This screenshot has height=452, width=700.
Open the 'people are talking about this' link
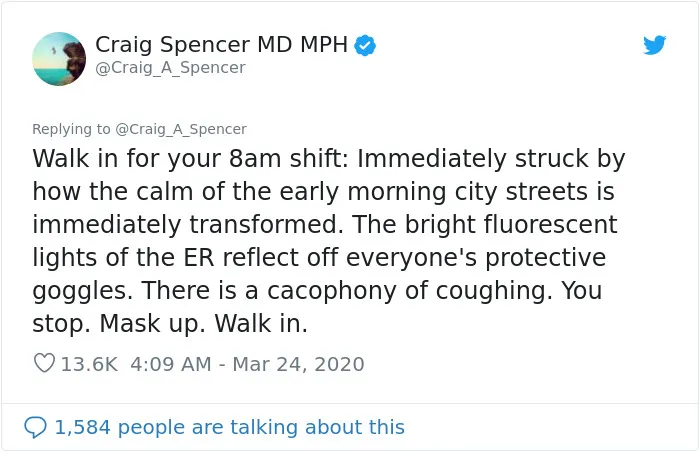[261, 427]
